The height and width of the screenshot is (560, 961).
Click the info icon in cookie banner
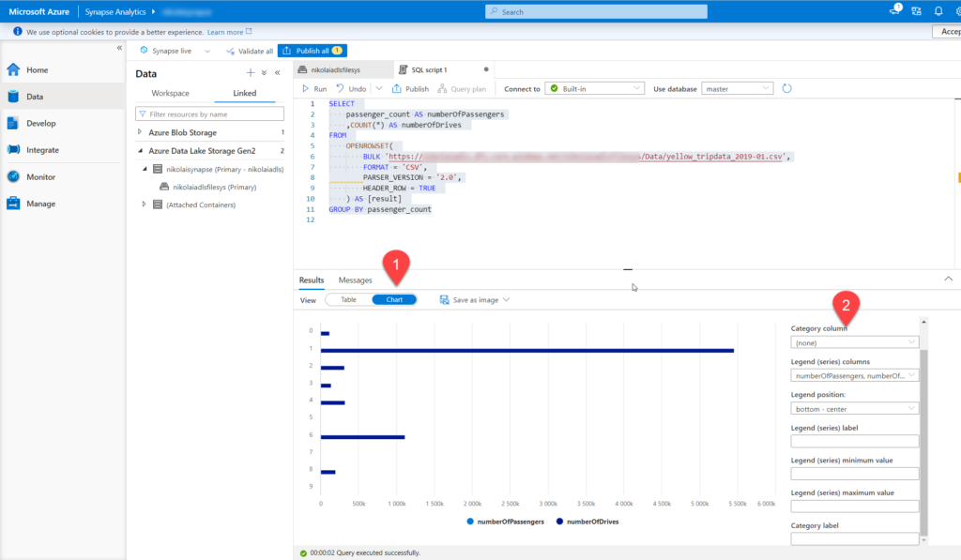pos(17,32)
